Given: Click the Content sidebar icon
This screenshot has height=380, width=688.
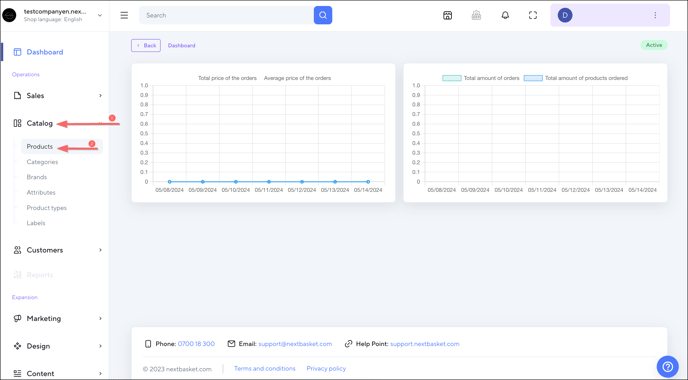Looking at the screenshot, I should point(17,373).
